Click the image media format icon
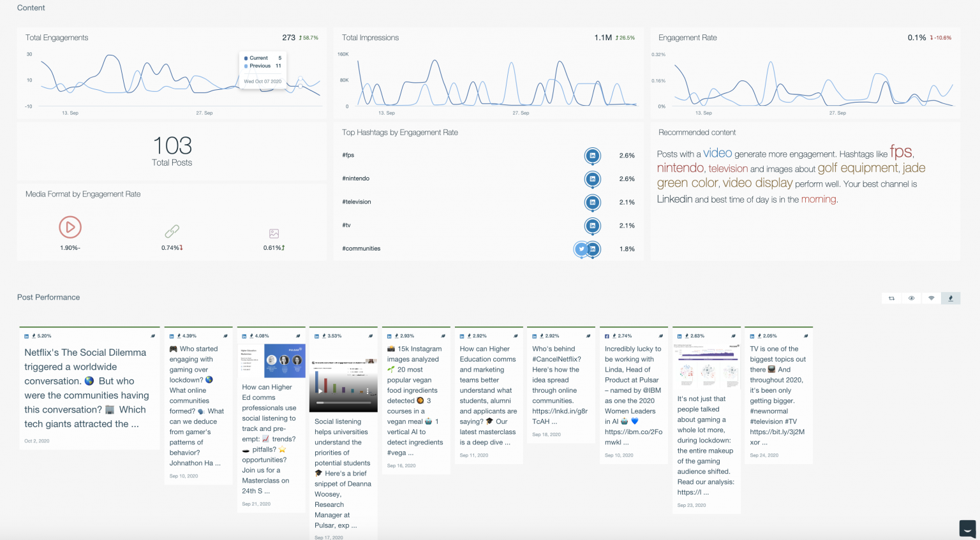The height and width of the screenshot is (540, 980). tap(274, 233)
